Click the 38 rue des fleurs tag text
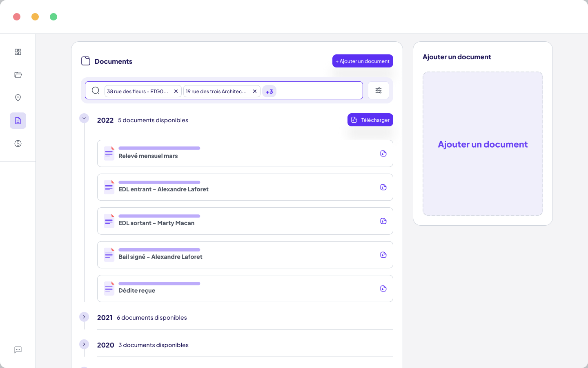Screen dimensions: 588x368 click(x=138, y=91)
